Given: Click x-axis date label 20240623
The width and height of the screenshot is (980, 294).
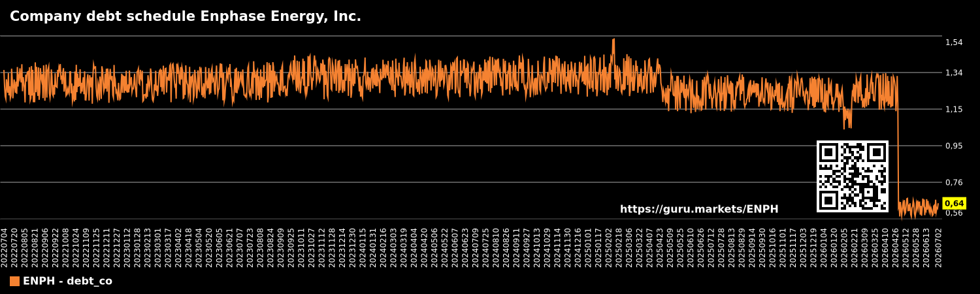Looking at the screenshot, I should point(466,248).
